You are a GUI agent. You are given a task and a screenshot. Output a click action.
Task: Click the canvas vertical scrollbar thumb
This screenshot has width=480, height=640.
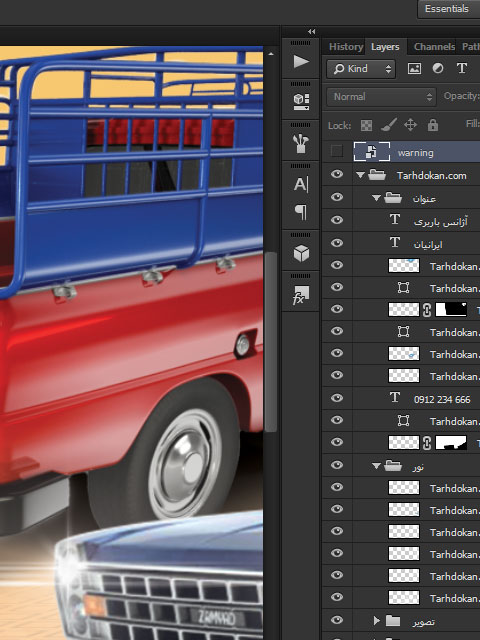click(271, 341)
